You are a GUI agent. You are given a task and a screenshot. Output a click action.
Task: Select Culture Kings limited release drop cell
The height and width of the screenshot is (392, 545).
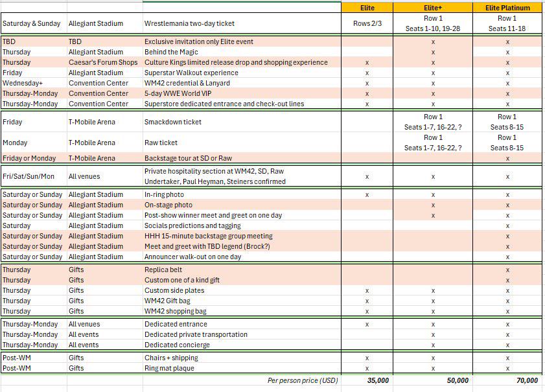[x=242, y=62]
